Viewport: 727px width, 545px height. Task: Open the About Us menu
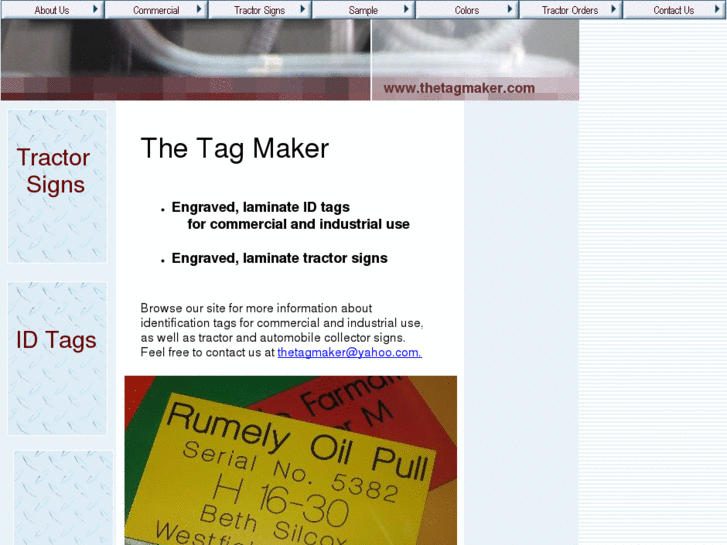coord(52,10)
